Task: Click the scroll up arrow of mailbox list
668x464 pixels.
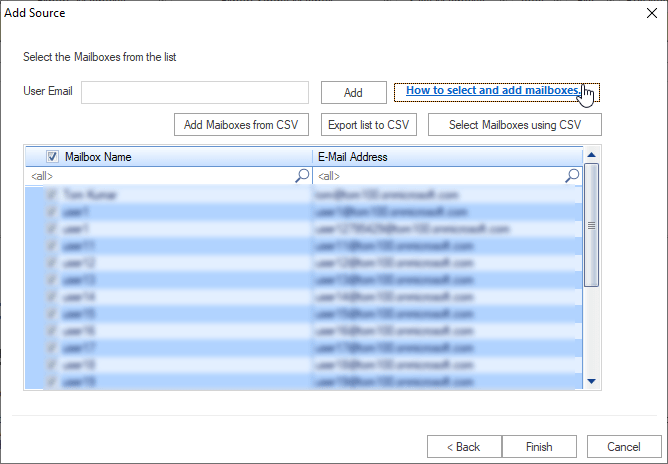Action: tap(591, 155)
